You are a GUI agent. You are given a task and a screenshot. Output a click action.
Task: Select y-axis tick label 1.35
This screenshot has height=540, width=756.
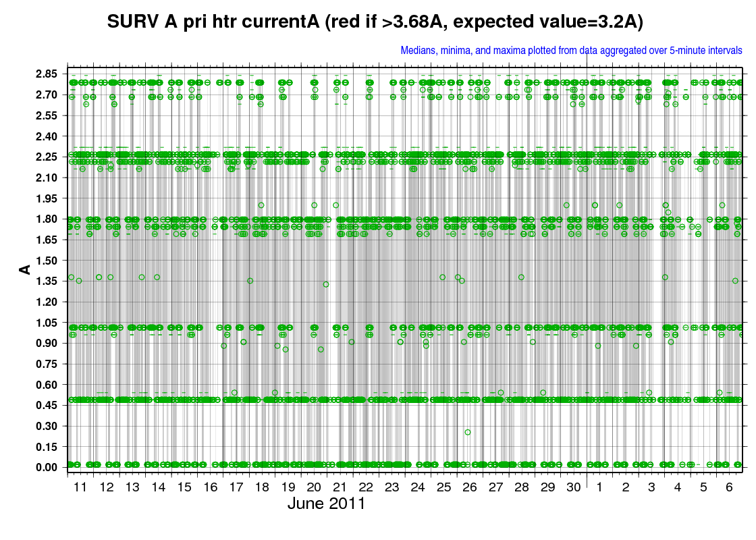pyautogui.click(x=47, y=281)
